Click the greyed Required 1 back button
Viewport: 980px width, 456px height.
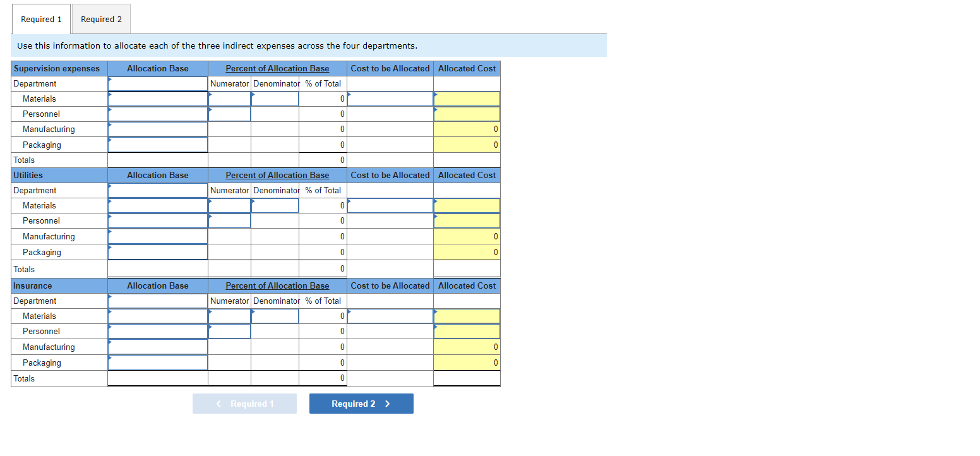(244, 404)
